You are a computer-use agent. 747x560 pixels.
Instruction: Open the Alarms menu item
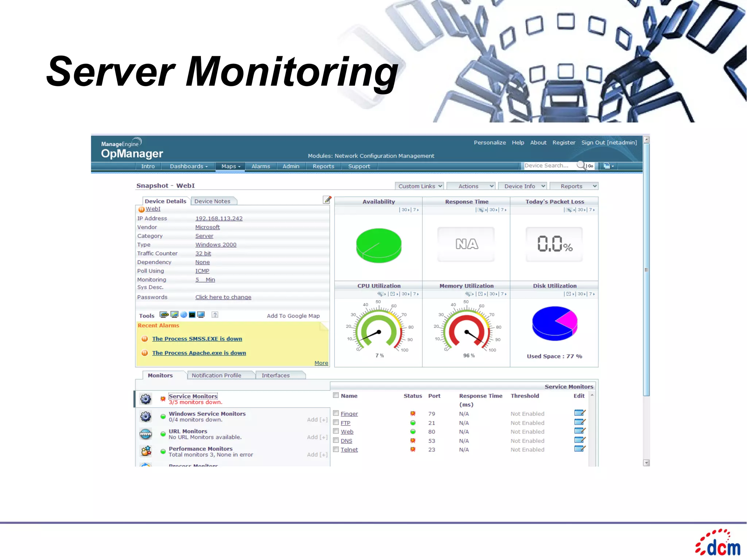pyautogui.click(x=261, y=166)
